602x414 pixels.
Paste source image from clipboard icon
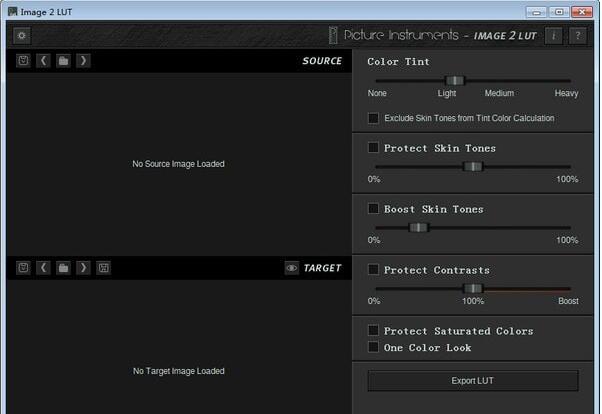coord(23,61)
